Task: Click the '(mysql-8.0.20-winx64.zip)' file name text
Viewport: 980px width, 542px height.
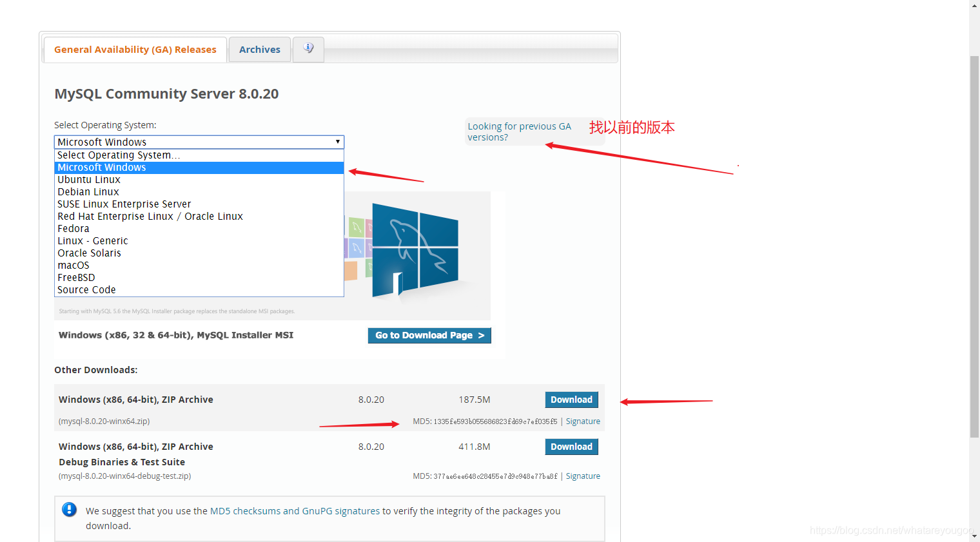Action: coord(104,421)
